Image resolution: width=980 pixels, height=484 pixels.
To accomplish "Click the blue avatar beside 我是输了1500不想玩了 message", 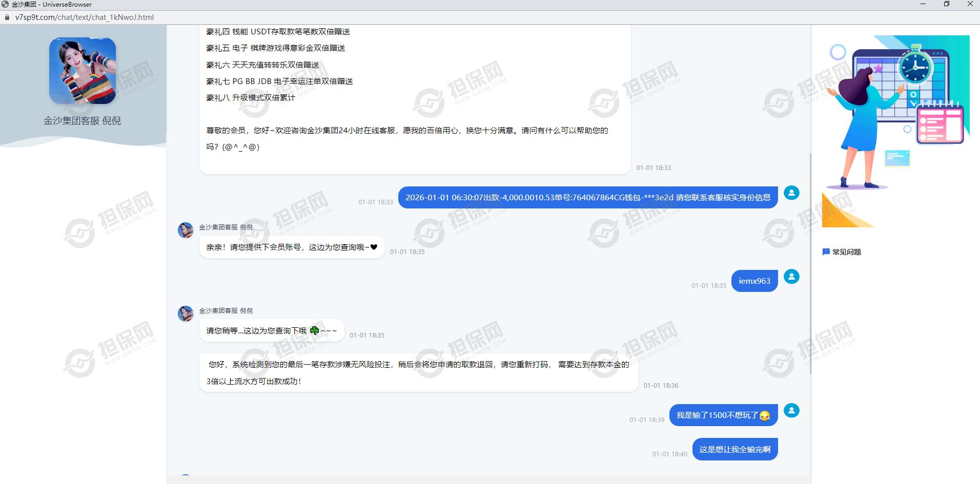I will (792, 410).
